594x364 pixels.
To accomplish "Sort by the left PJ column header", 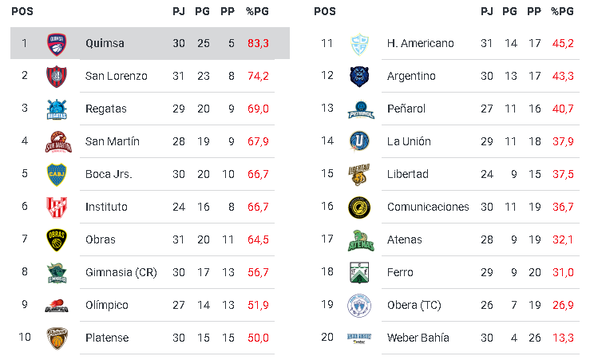I will (x=179, y=11).
